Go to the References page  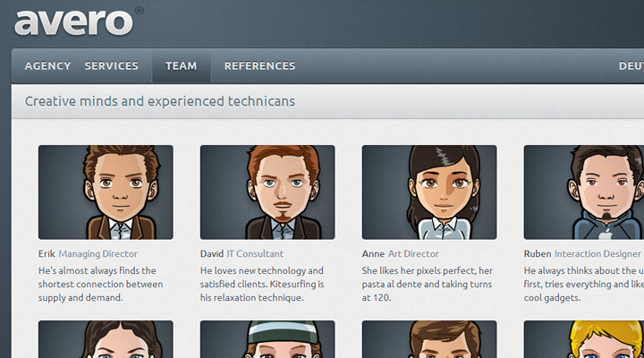[259, 65]
